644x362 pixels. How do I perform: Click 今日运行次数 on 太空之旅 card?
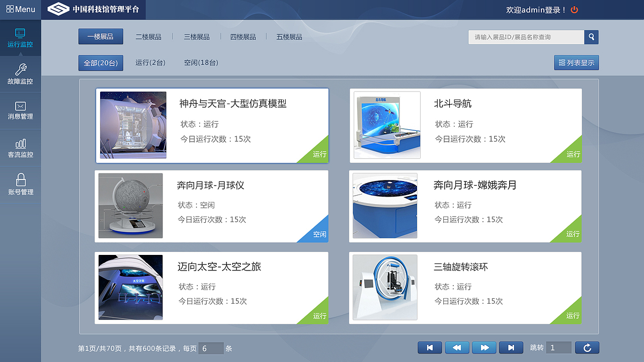tap(213, 301)
